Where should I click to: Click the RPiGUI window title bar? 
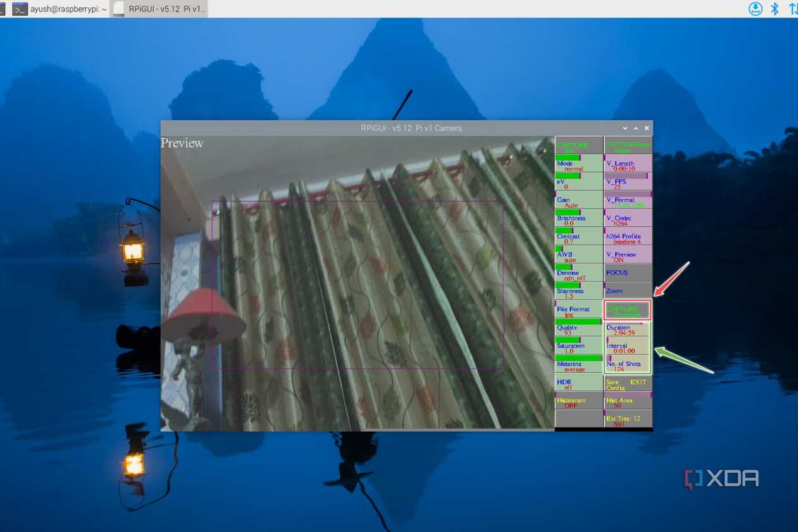tap(407, 128)
